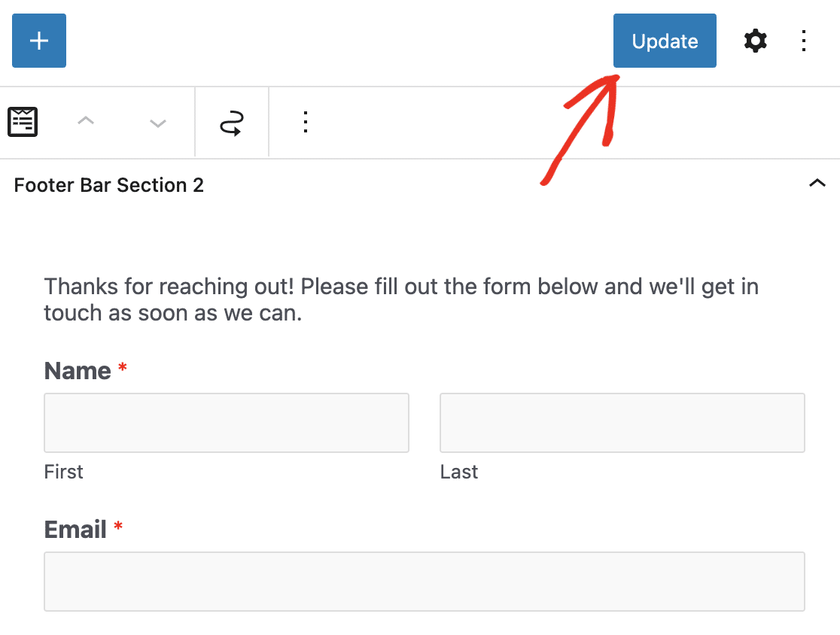Open editor settings via the gear icon

tap(755, 41)
